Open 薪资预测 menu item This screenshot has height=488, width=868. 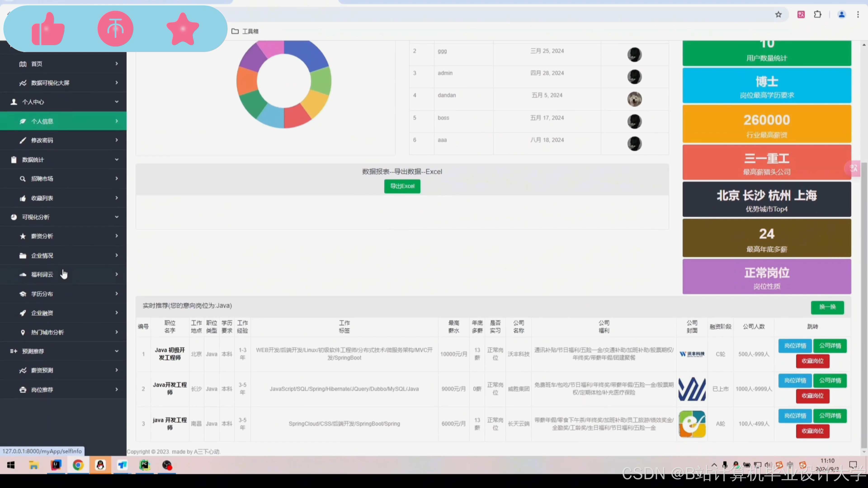[42, 370]
